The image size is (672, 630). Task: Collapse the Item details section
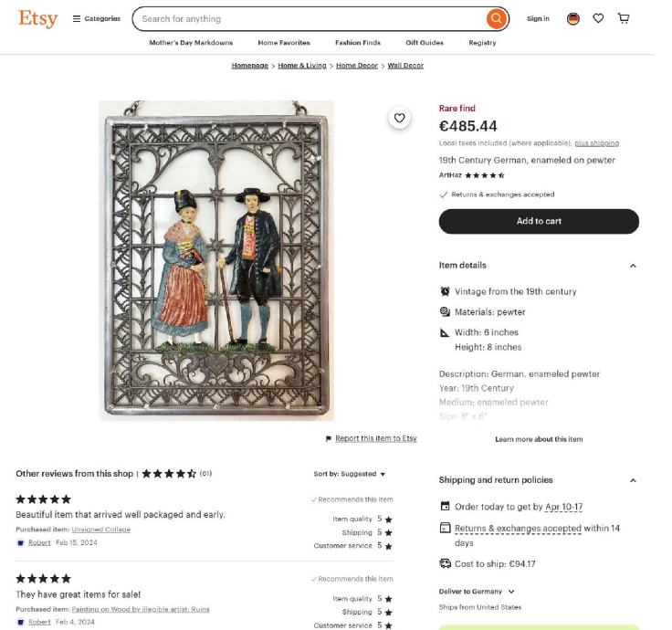coord(633,266)
